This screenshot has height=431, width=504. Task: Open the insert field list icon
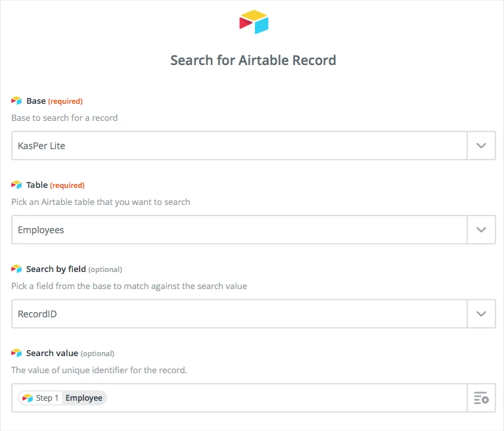[481, 398]
